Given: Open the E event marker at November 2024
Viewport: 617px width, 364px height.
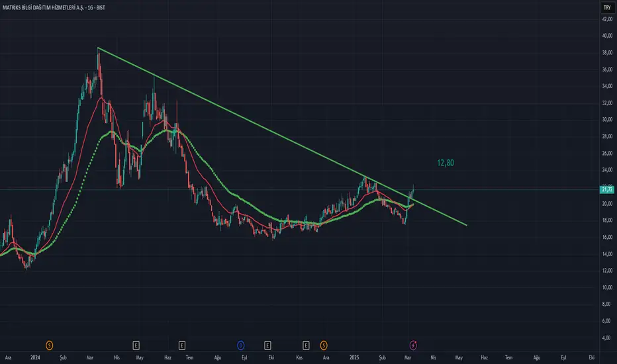Looking at the screenshot, I should tap(306, 345).
